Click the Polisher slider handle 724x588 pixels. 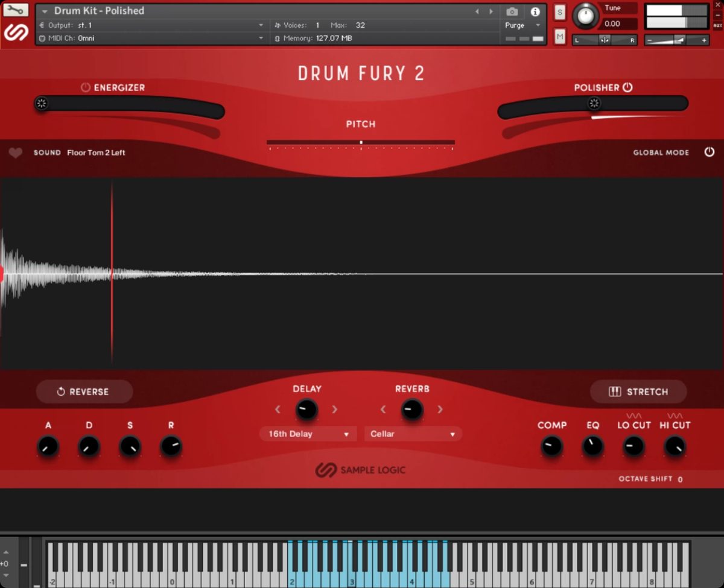pyautogui.click(x=594, y=103)
